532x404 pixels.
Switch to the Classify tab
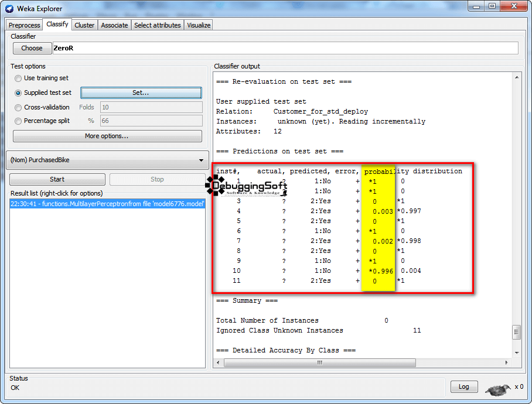point(57,25)
